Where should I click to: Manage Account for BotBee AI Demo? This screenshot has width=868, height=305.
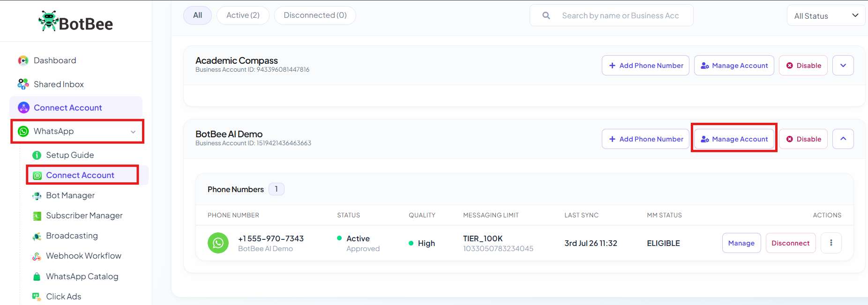pyautogui.click(x=734, y=139)
